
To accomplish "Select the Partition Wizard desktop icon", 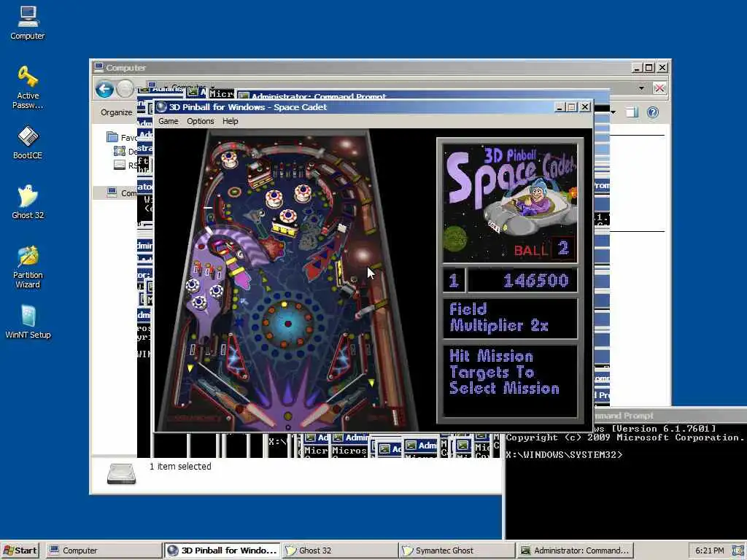I will [28, 267].
